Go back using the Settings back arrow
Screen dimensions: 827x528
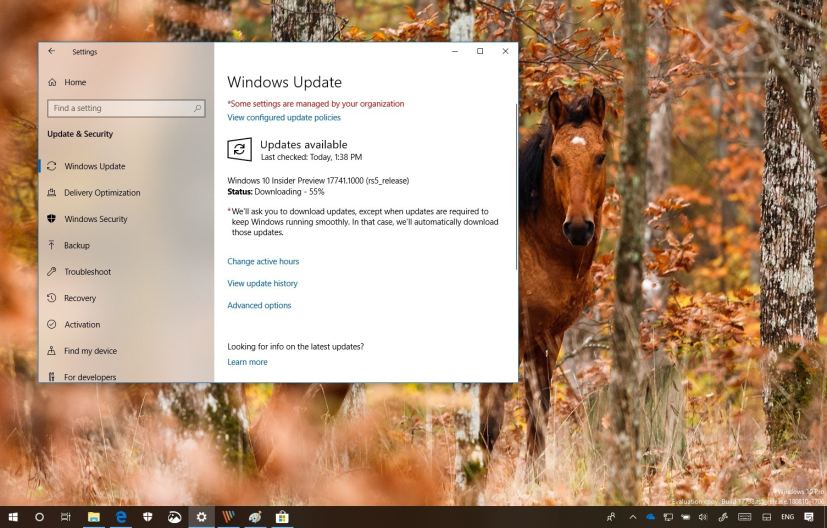click(51, 51)
